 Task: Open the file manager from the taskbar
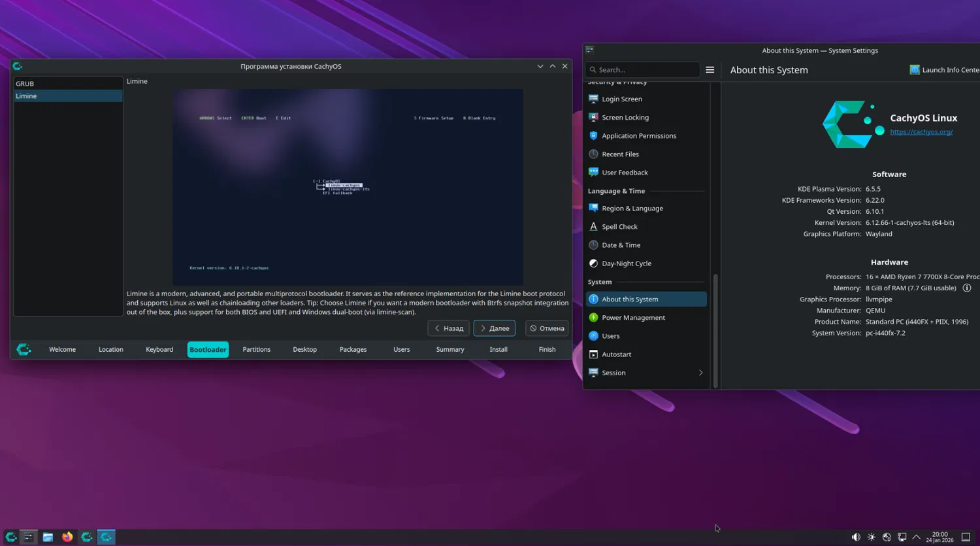pos(48,537)
